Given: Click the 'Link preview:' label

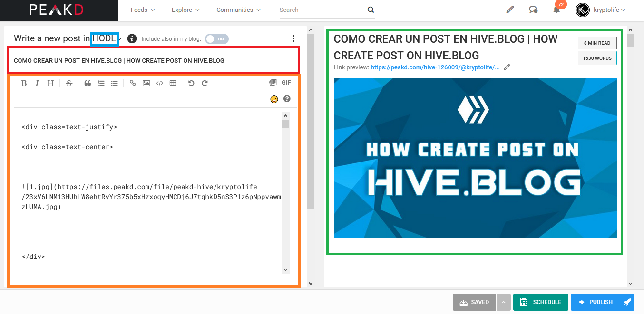Looking at the screenshot, I should pos(351,67).
